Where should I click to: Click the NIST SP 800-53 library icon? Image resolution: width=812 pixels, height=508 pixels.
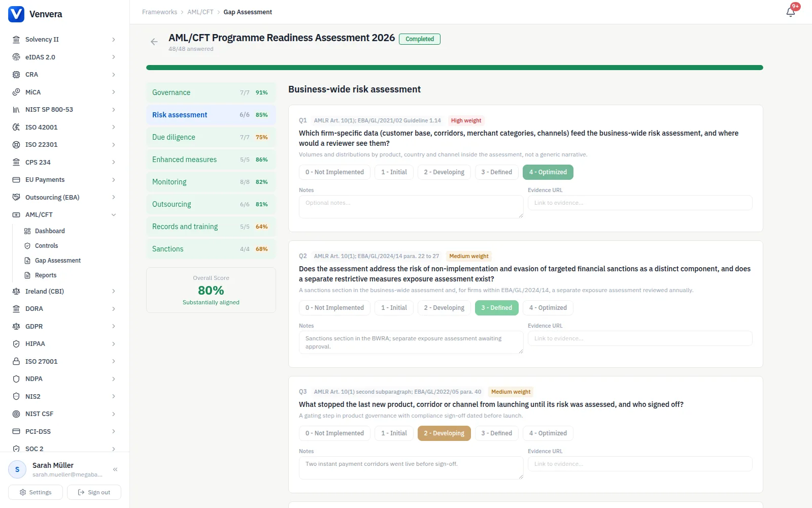[x=16, y=110]
